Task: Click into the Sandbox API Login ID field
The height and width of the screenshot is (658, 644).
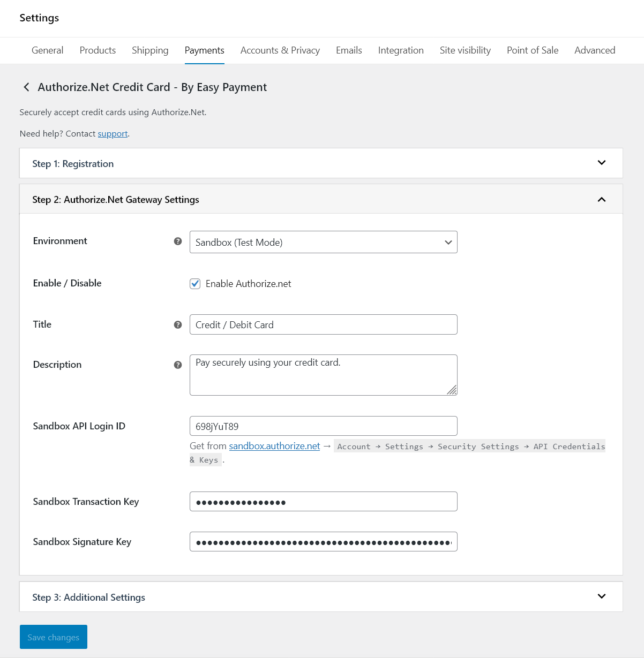Action: click(323, 426)
